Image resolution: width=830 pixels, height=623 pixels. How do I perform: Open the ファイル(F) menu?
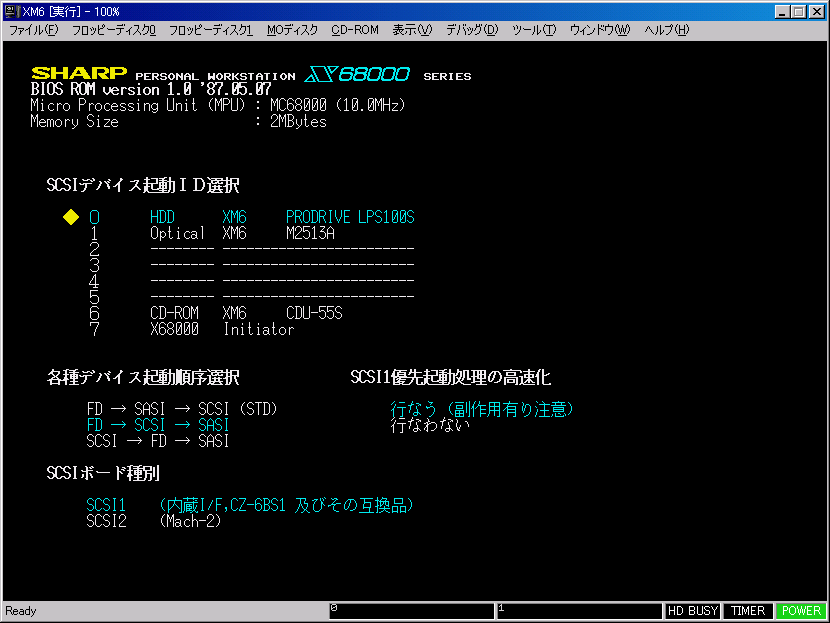33,30
